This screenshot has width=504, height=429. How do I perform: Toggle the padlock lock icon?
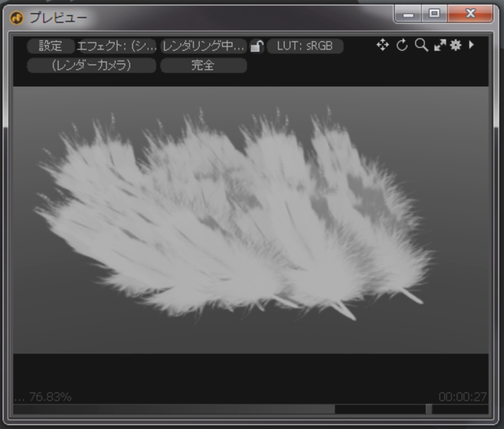tap(257, 46)
